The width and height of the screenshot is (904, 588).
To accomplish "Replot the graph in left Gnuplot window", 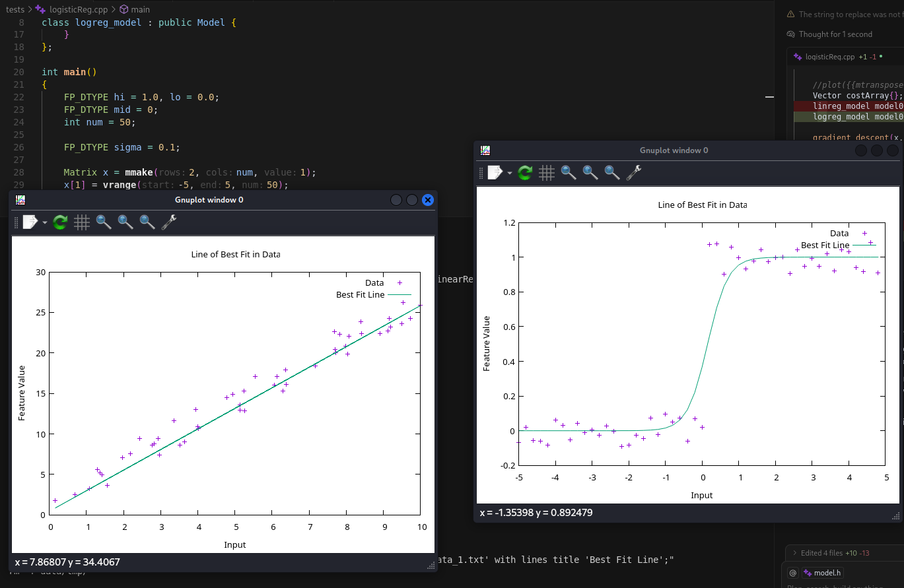I will click(x=60, y=222).
